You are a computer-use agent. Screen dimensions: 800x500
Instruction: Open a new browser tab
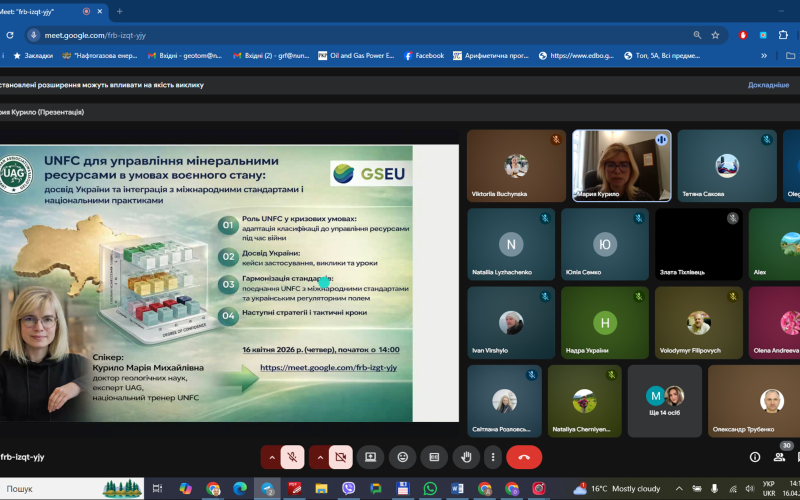point(119,11)
